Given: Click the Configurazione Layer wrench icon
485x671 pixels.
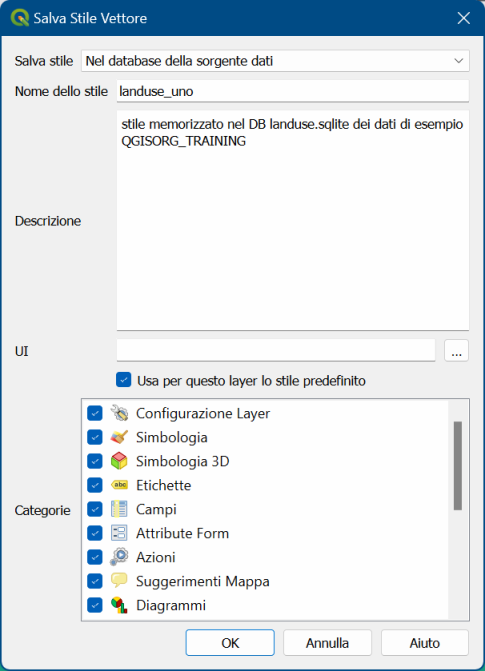Looking at the screenshot, I should [x=119, y=413].
